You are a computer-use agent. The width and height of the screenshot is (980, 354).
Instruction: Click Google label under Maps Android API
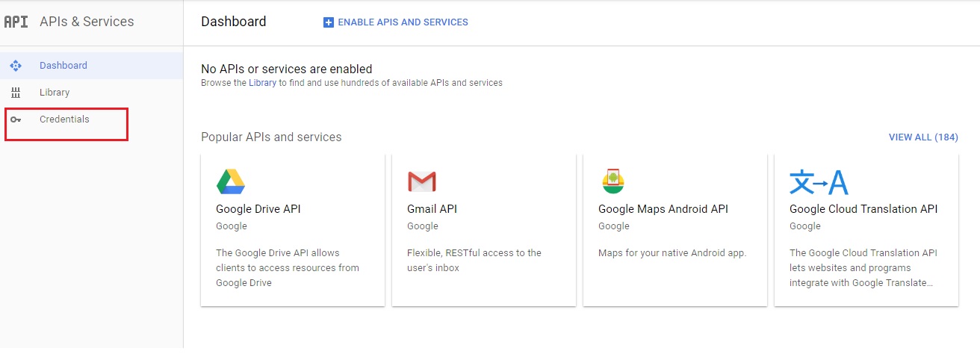[614, 226]
